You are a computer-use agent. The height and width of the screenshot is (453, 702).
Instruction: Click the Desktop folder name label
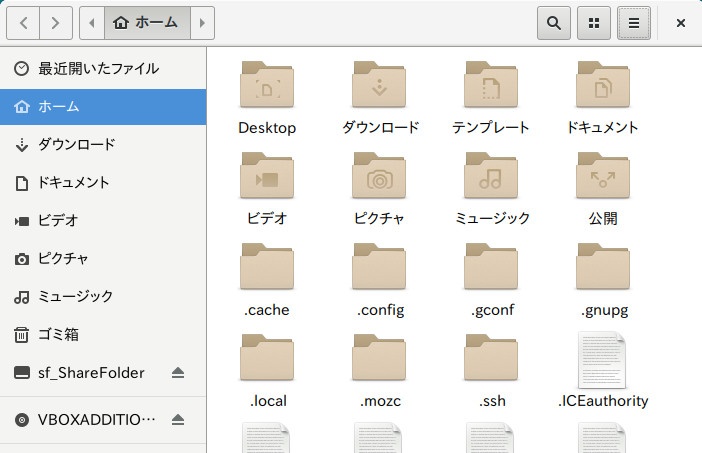tap(267, 128)
